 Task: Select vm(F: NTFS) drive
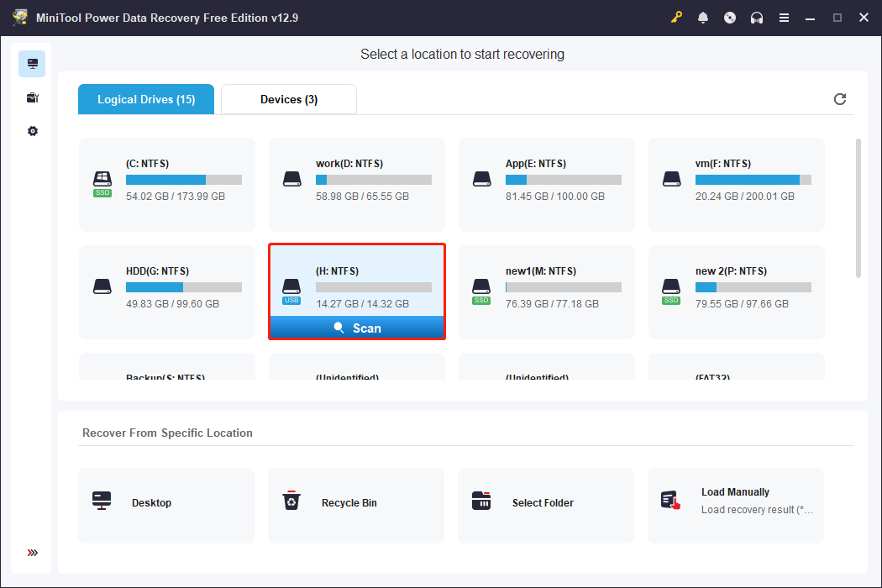[x=737, y=185]
